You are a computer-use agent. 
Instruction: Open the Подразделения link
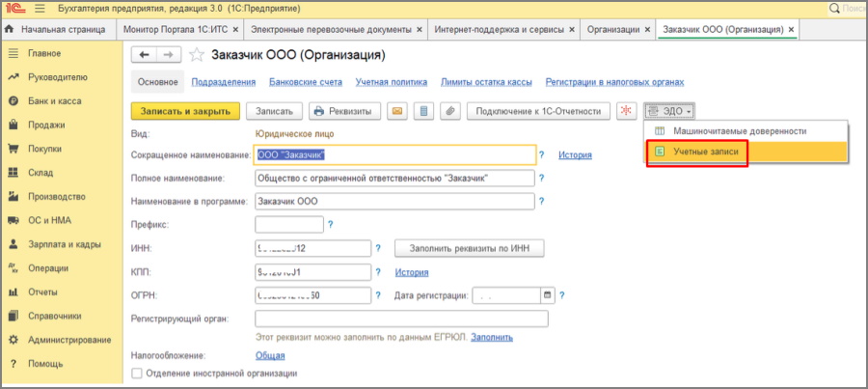[x=224, y=82]
